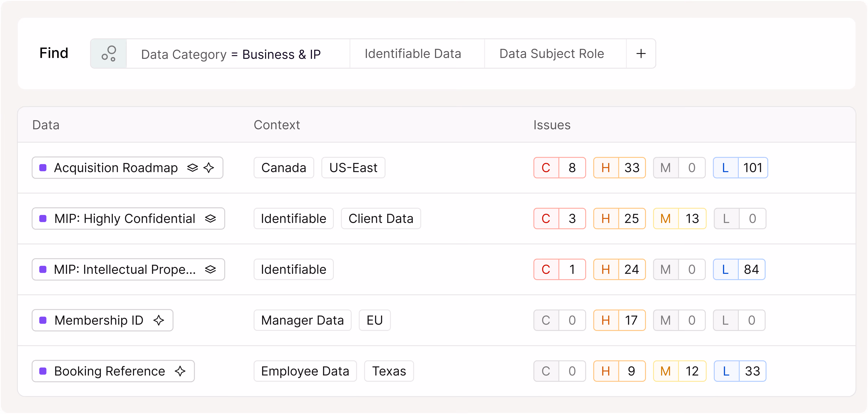Click the Context column header
The height and width of the screenshot is (414, 868).
click(x=276, y=125)
